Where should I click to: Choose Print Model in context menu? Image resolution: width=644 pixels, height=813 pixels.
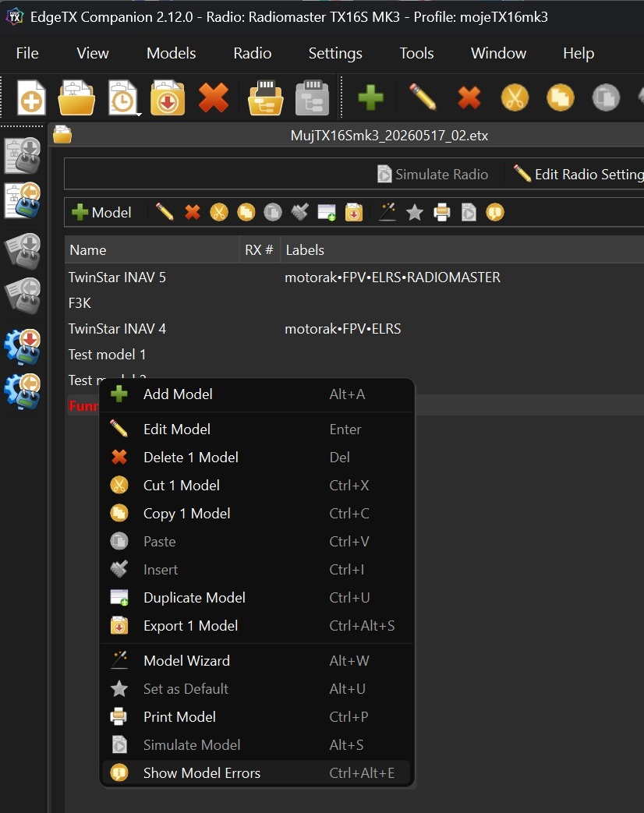pyautogui.click(x=257, y=716)
